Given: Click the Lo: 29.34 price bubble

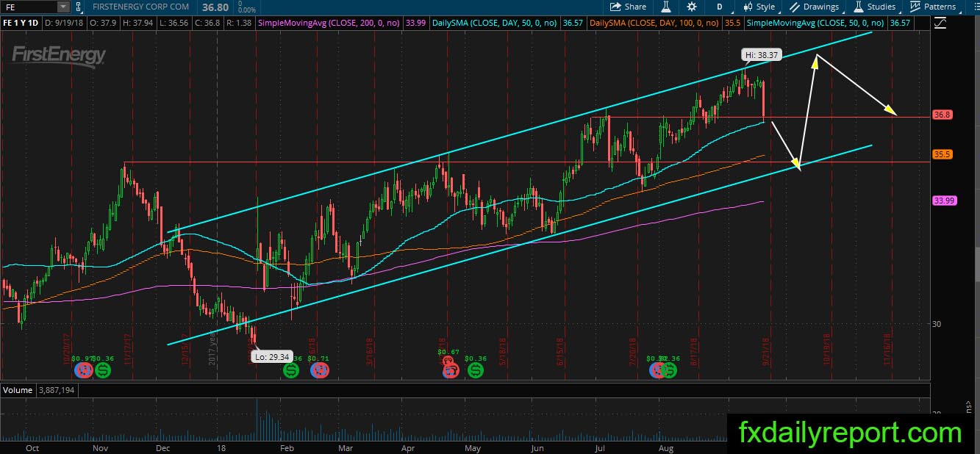Looking at the screenshot, I should point(272,357).
